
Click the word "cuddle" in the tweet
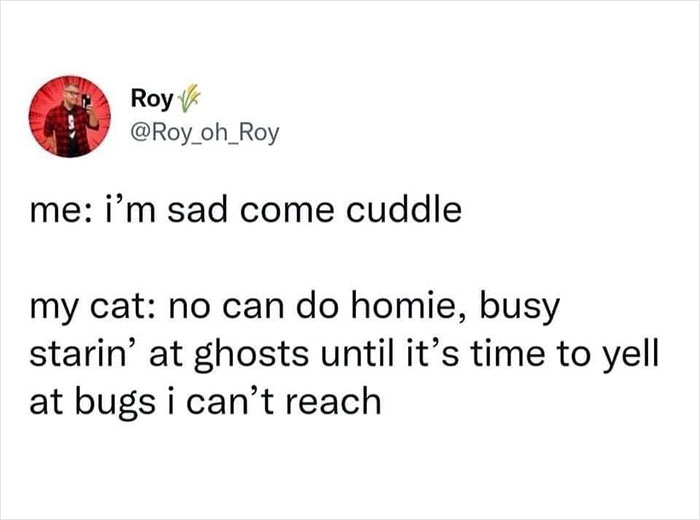pos(412,211)
